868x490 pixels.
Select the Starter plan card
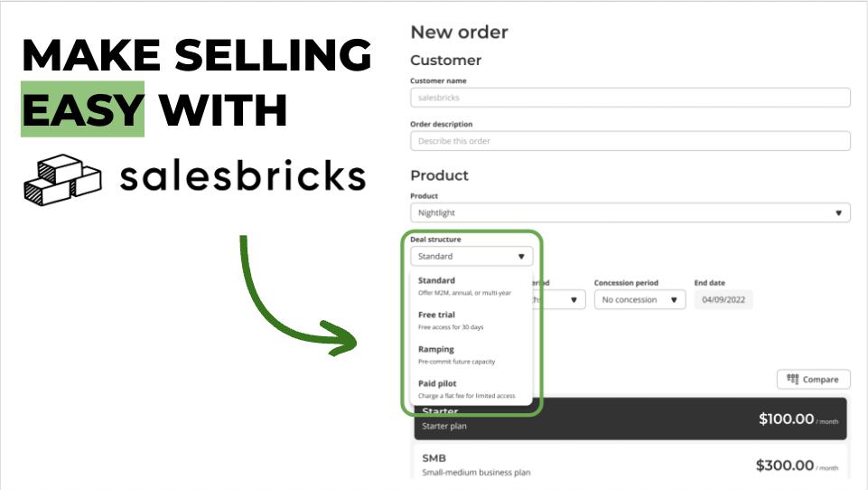coord(630,419)
